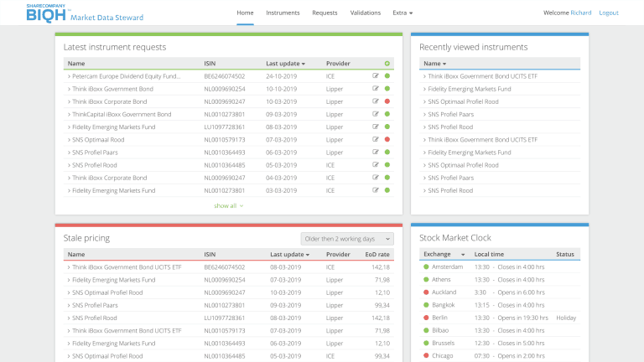Select EoD rate 142,18 for 08-03-2019 ICE row
This screenshot has width=644, height=362.
point(381,267)
